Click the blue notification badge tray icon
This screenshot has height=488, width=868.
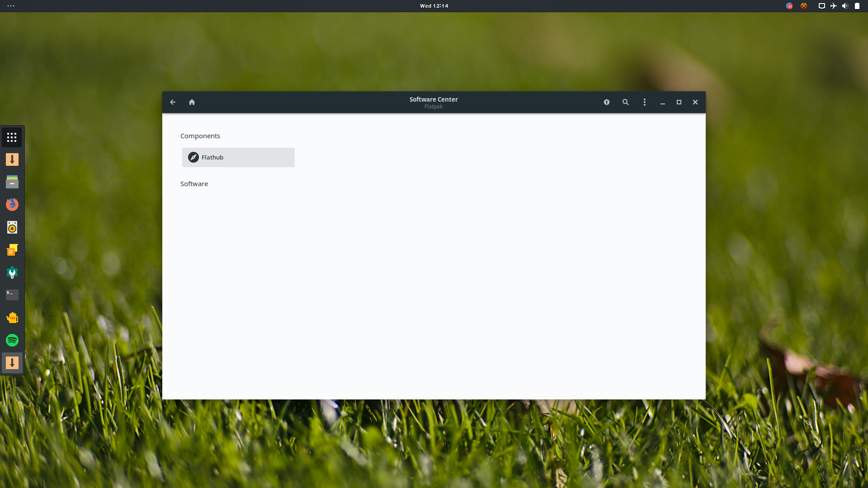click(789, 6)
